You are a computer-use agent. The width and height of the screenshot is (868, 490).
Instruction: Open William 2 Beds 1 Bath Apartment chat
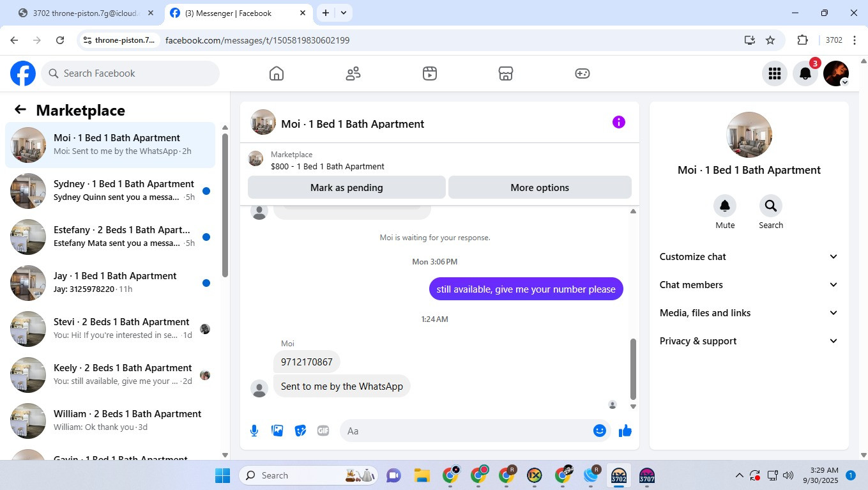click(x=110, y=421)
